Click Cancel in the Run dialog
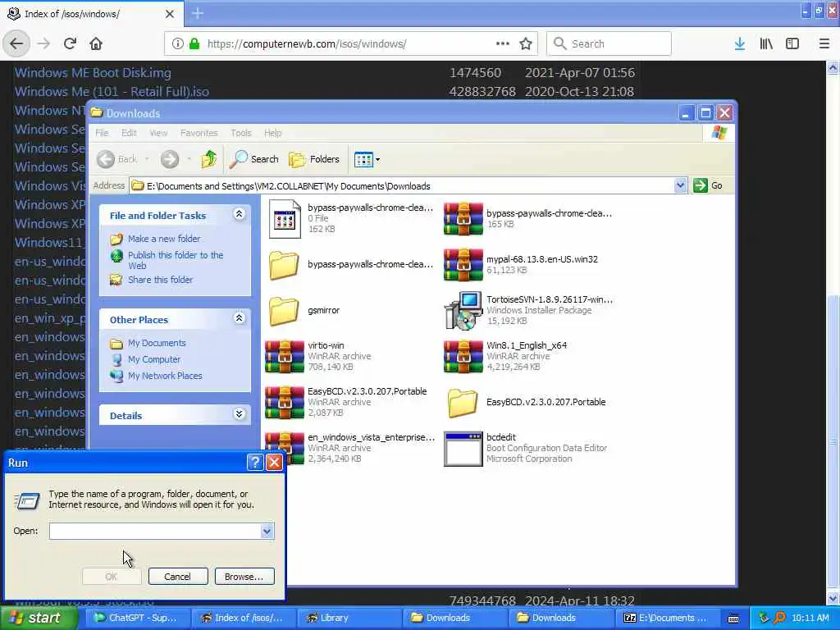 pyautogui.click(x=178, y=577)
